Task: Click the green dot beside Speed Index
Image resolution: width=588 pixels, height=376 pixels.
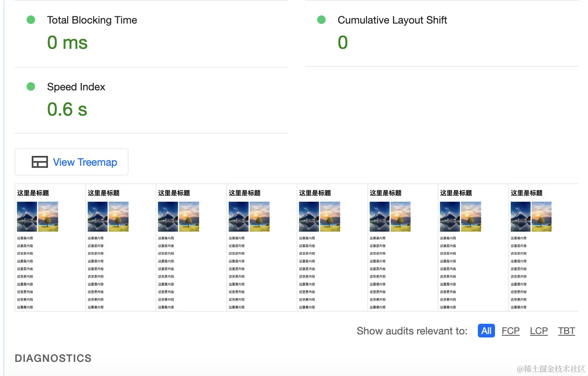Action: coord(31,87)
